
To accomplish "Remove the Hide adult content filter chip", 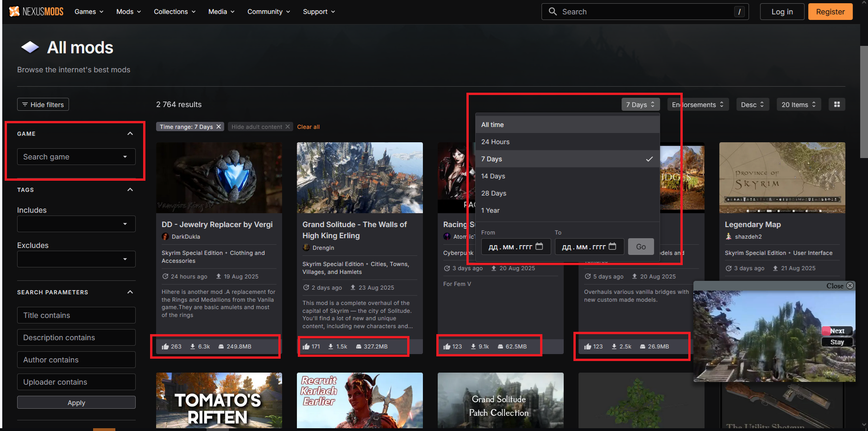I will [287, 127].
